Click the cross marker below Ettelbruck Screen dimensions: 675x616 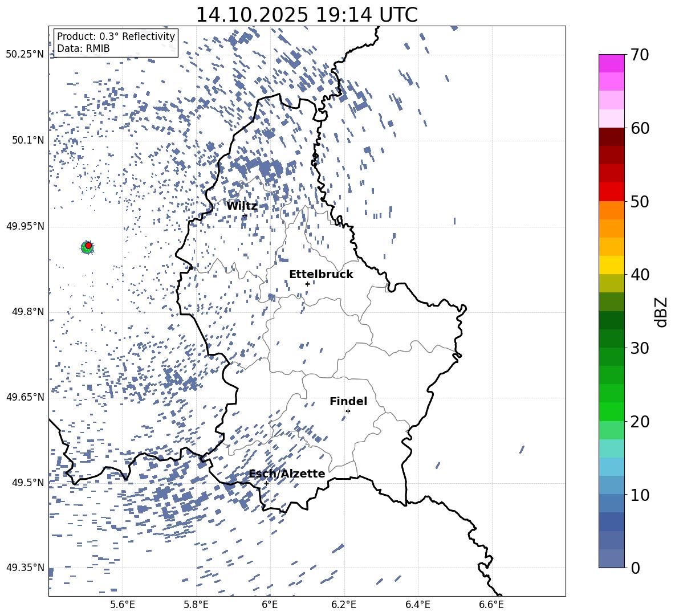tap(307, 284)
